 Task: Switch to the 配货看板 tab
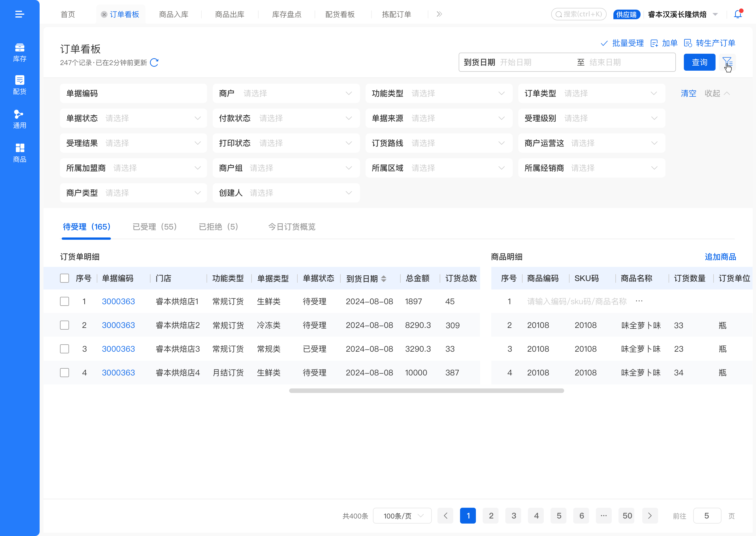340,14
